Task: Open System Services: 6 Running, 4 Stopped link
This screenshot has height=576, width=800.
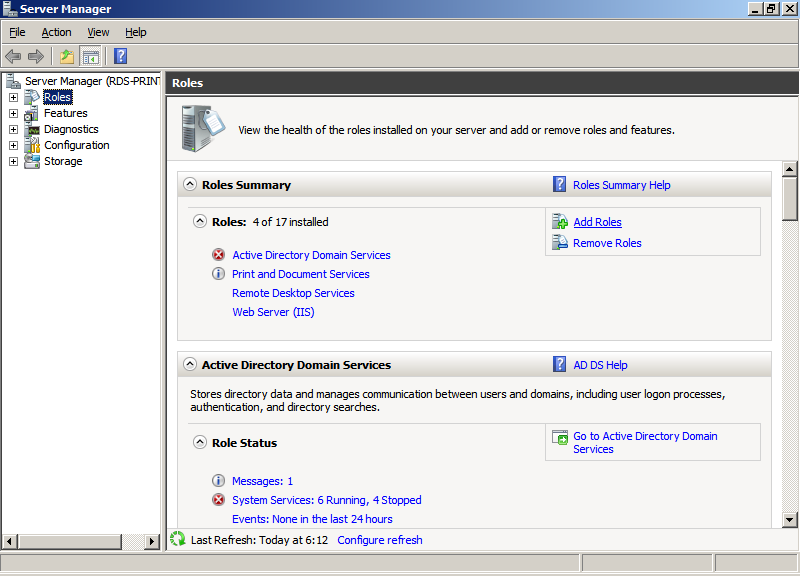Action: 327,499
